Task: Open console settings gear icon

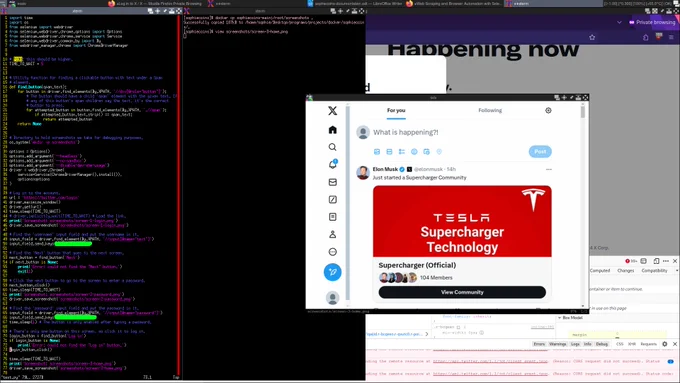Action: (665, 344)
